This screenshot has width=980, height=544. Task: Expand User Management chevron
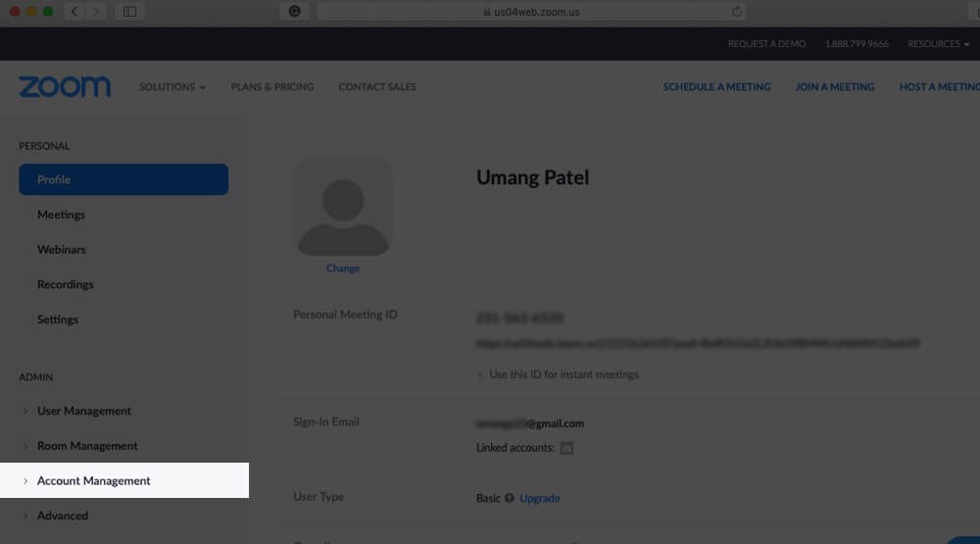coord(25,412)
